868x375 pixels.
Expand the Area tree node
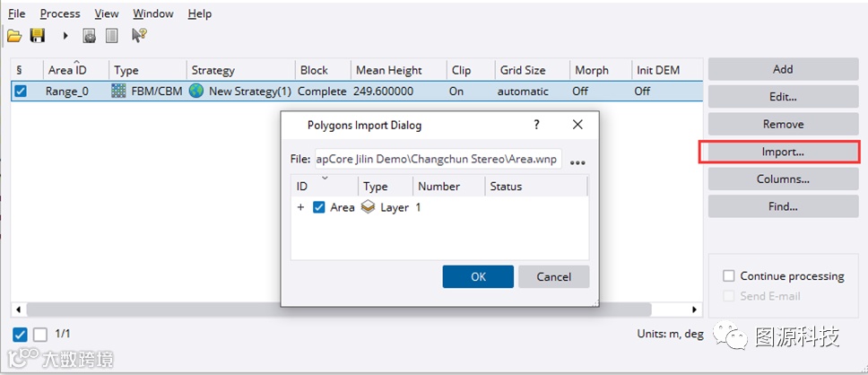pos(301,207)
